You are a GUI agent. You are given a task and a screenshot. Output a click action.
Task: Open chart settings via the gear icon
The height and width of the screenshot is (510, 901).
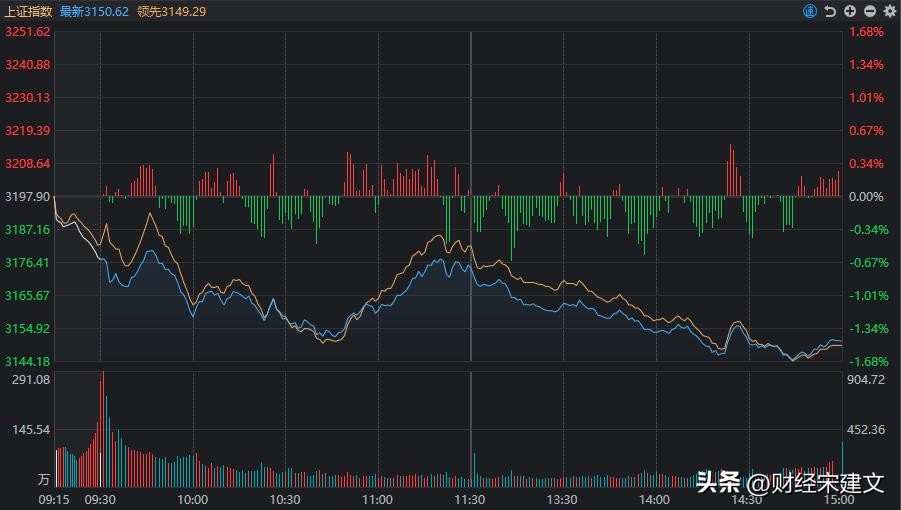tap(890, 11)
